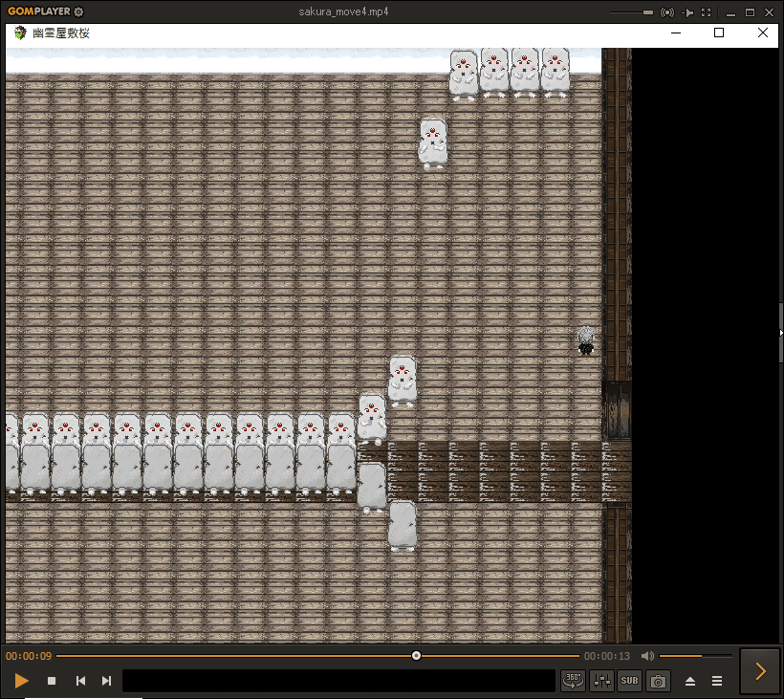Stop video playback

[x=52, y=681]
